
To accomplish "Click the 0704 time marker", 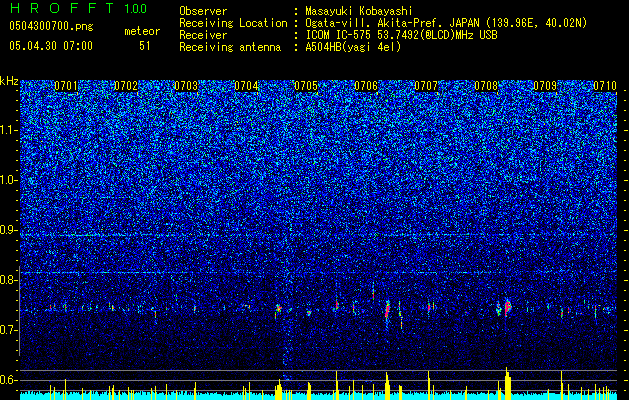I will [246, 86].
